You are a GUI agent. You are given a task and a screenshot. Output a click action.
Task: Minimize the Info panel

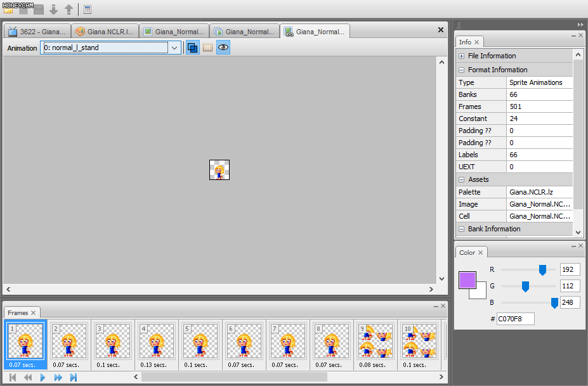[573, 35]
